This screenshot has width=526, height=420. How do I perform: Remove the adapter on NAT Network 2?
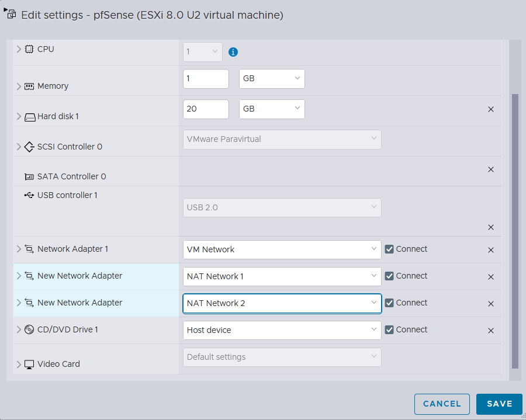(491, 304)
